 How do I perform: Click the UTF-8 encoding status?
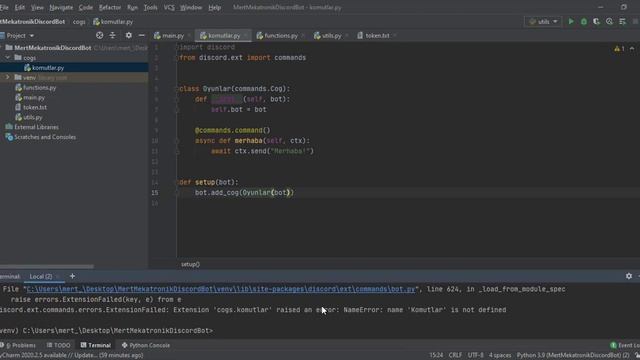pos(475,355)
